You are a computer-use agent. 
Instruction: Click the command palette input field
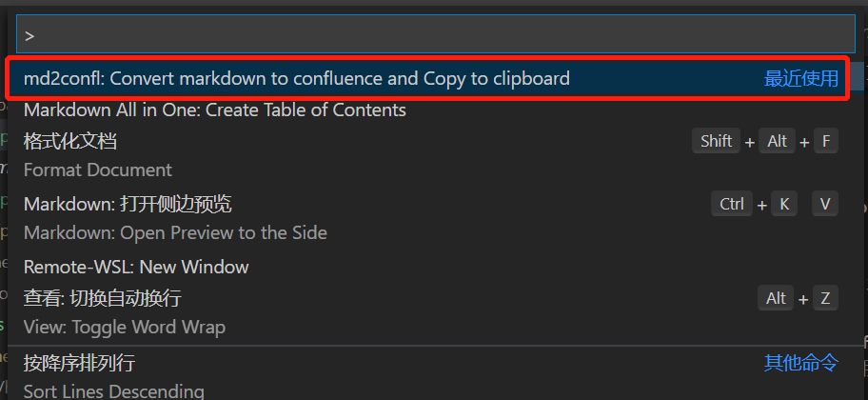tap(435, 34)
